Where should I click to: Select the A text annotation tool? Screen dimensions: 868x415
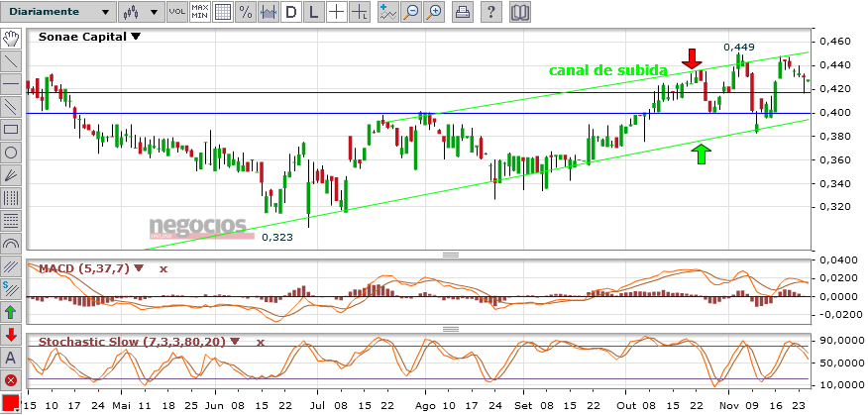[11, 358]
